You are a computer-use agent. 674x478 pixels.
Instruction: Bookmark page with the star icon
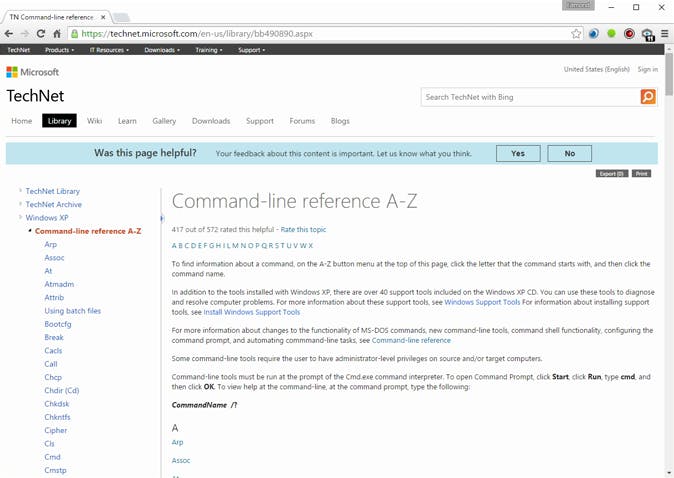coord(576,34)
